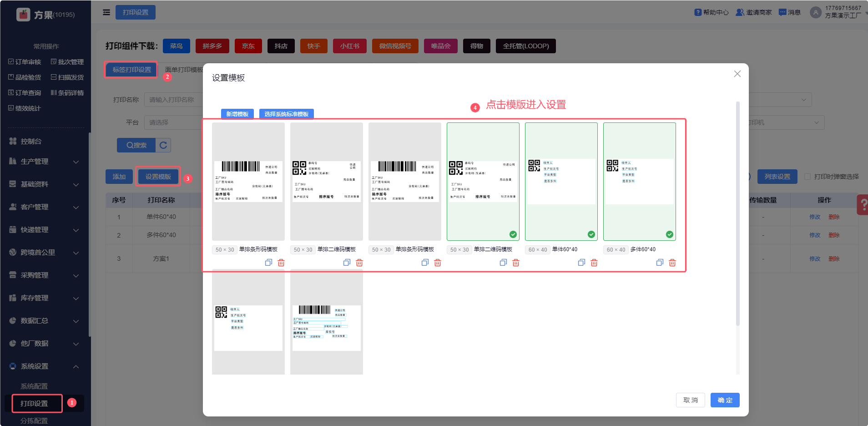Open the 订单查询 shortcut
The height and width of the screenshot is (426, 868).
coord(25,93)
